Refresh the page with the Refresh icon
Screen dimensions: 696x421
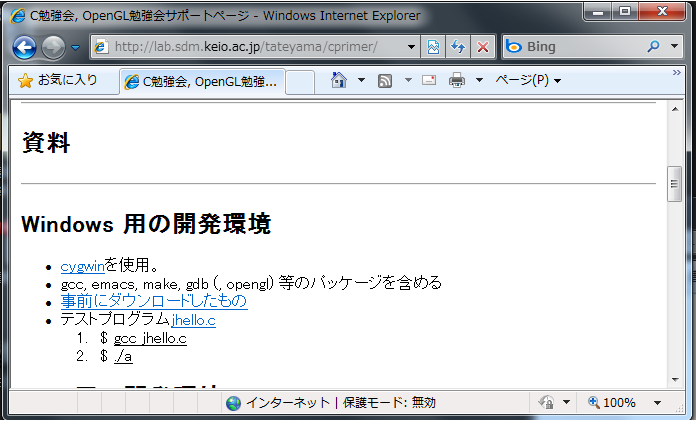point(458,47)
